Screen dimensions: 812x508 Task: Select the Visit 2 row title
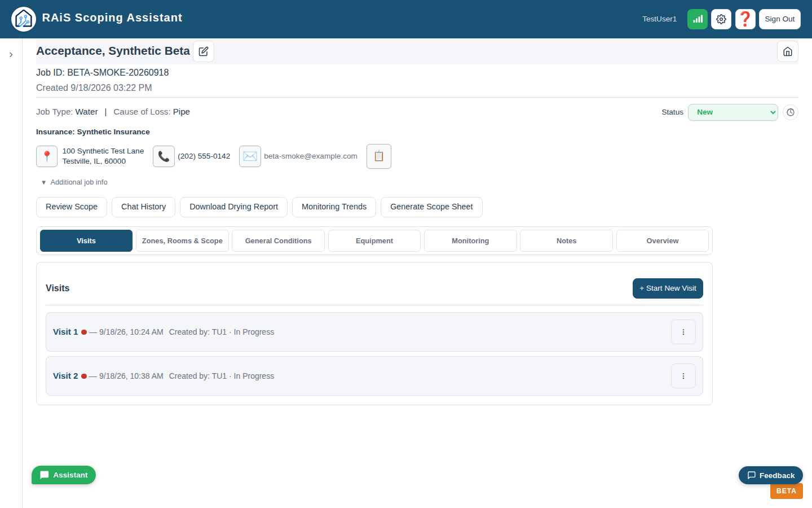click(65, 376)
